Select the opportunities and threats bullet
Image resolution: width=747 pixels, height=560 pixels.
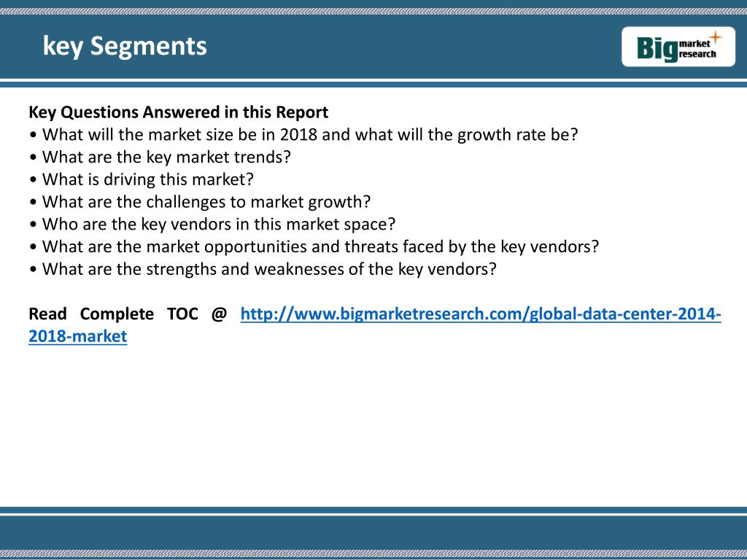click(x=314, y=246)
